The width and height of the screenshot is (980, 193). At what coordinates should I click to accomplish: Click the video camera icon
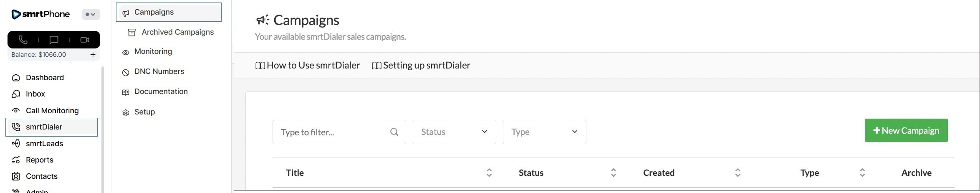[85, 40]
